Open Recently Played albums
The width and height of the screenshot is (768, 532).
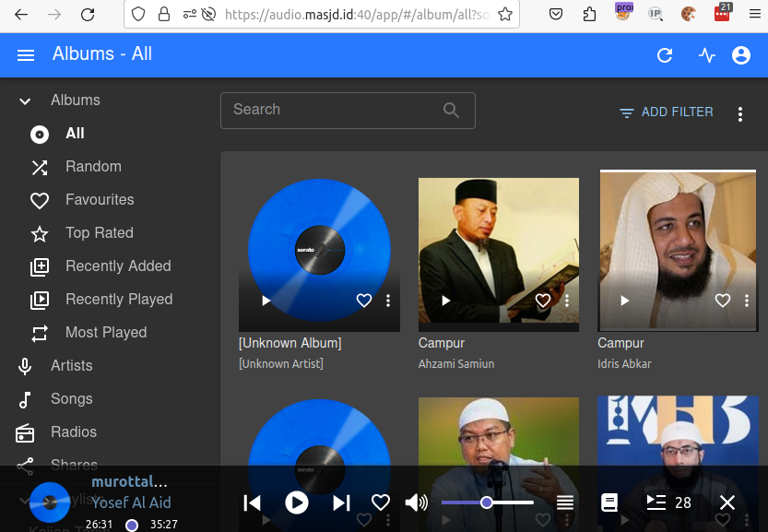pyautogui.click(x=119, y=300)
